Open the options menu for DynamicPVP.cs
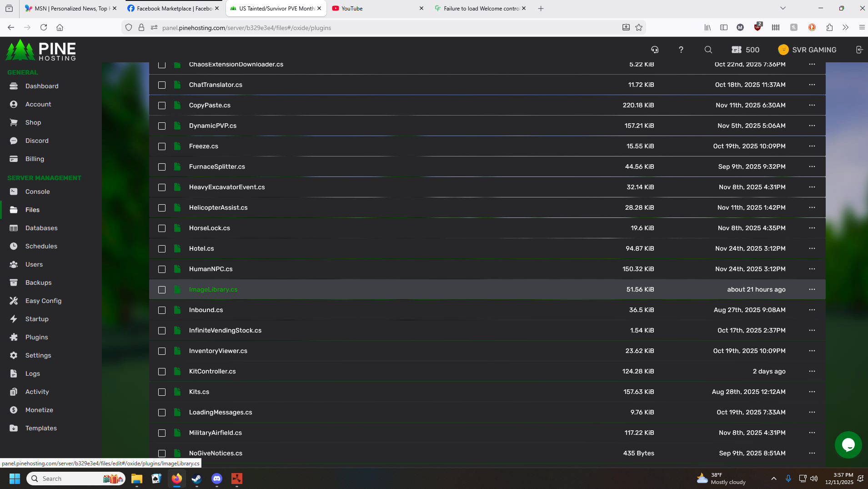This screenshot has height=489, width=868. pyautogui.click(x=812, y=126)
